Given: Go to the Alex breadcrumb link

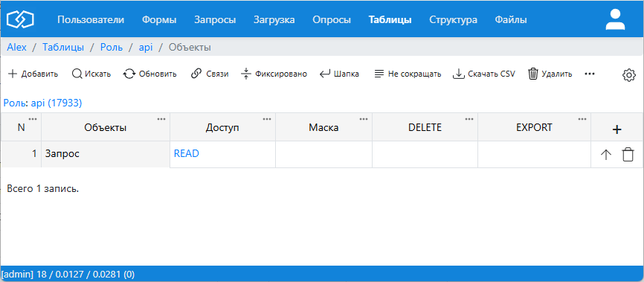Looking at the screenshot, I should [17, 48].
